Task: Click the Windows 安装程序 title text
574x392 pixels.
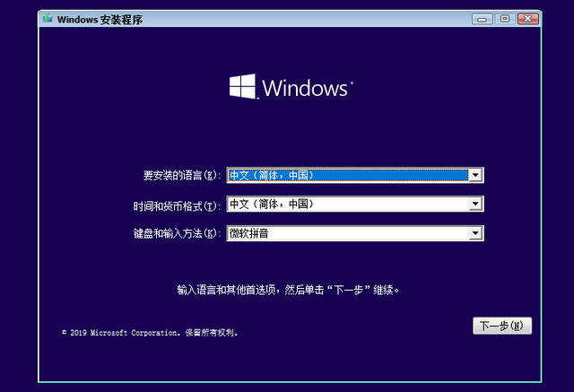Action: tap(100, 20)
